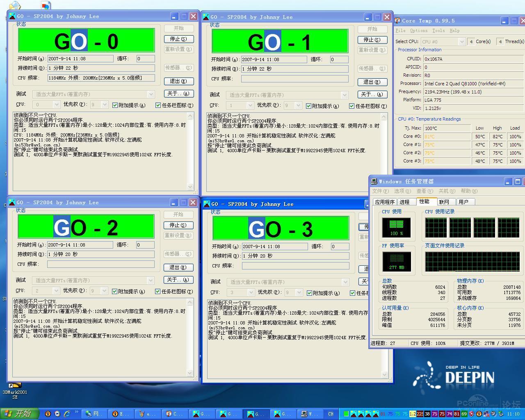Click the GO-1 log scrollbar up arrow

click(x=384, y=117)
